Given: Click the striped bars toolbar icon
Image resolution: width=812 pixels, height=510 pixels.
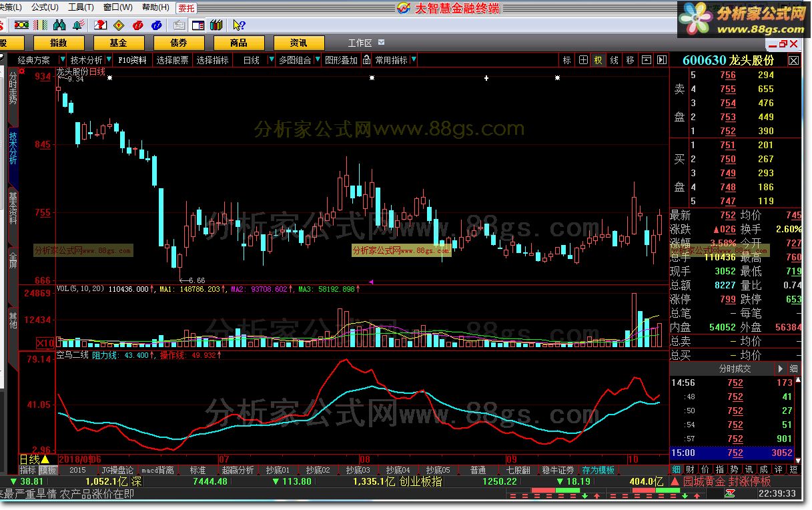Looking at the screenshot, I should [41, 25].
